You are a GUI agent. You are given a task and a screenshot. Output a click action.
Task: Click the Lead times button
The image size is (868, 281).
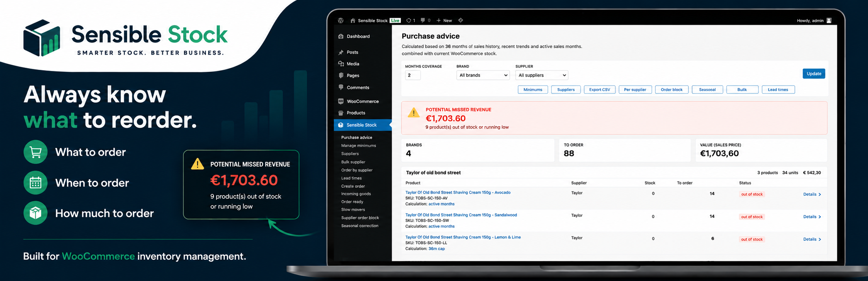pos(778,89)
